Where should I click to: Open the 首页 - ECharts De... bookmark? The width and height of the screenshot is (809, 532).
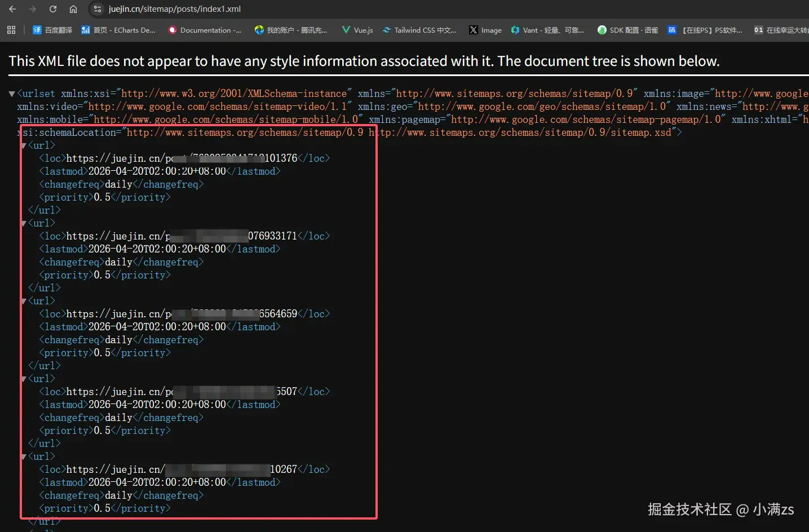coord(118,30)
